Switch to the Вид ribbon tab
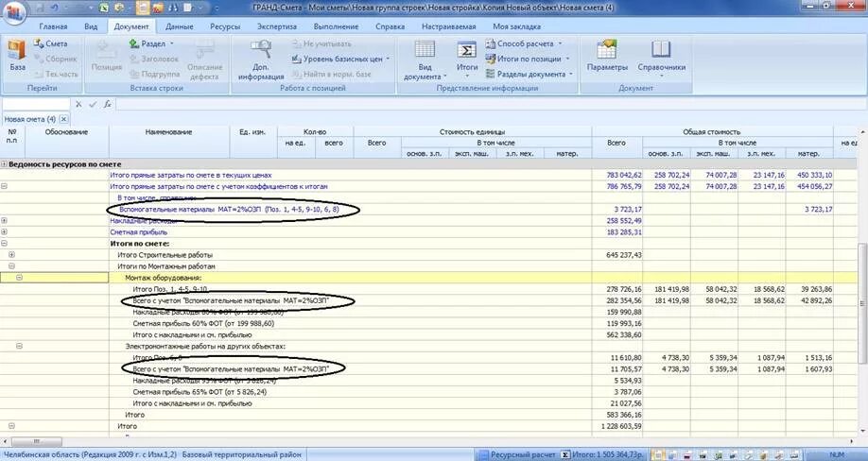 [91, 26]
